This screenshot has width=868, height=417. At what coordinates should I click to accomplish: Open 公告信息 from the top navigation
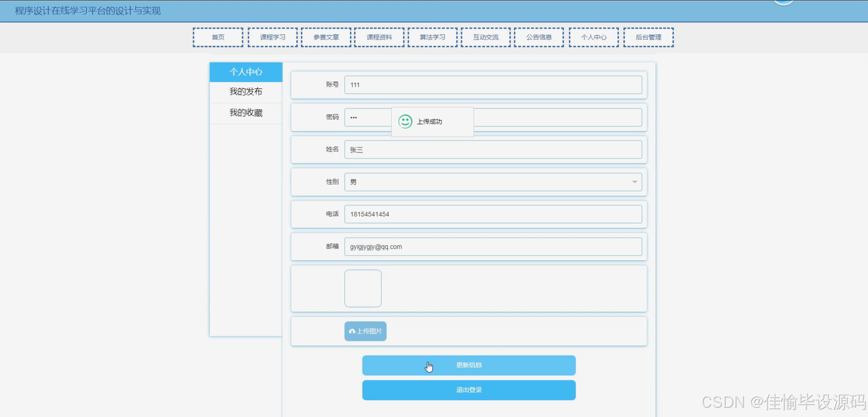click(x=539, y=38)
